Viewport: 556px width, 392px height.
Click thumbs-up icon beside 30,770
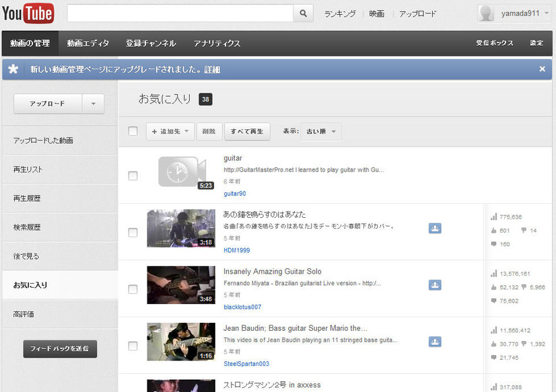pos(493,344)
